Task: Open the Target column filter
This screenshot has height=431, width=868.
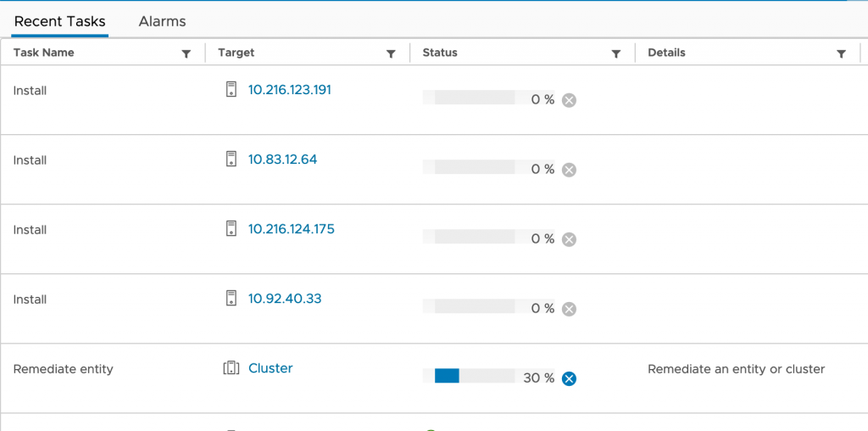Action: [391, 53]
